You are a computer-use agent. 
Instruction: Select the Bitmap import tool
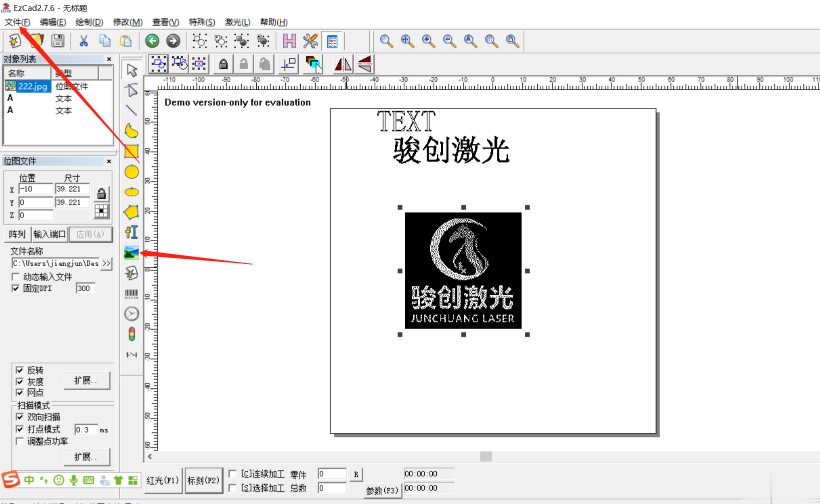coord(132,252)
